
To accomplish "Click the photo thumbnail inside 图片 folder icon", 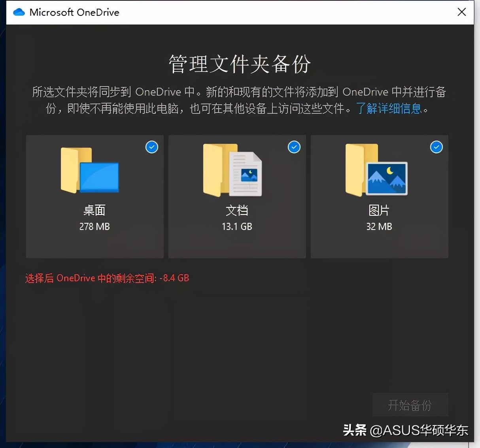I will (388, 178).
